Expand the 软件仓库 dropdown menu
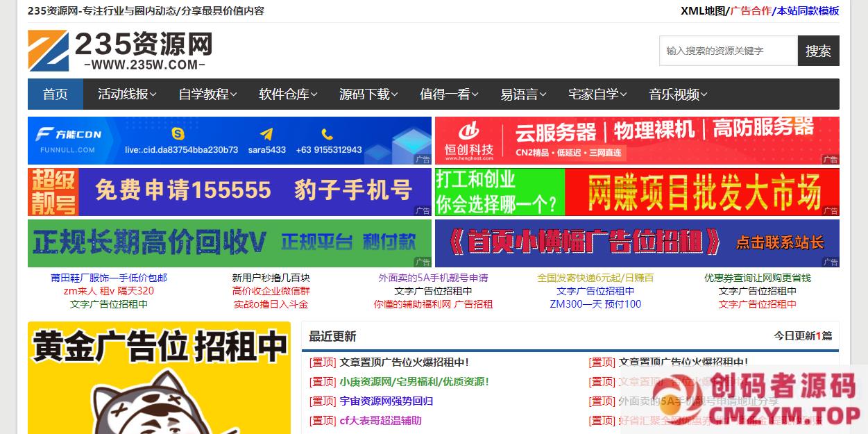Image resolution: width=868 pixels, height=434 pixels. (x=288, y=94)
